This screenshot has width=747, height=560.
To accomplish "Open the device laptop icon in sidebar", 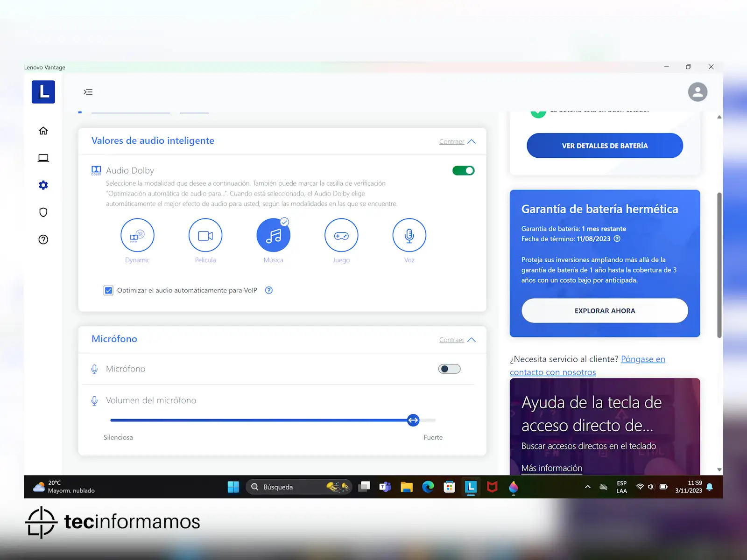I will pyautogui.click(x=43, y=158).
